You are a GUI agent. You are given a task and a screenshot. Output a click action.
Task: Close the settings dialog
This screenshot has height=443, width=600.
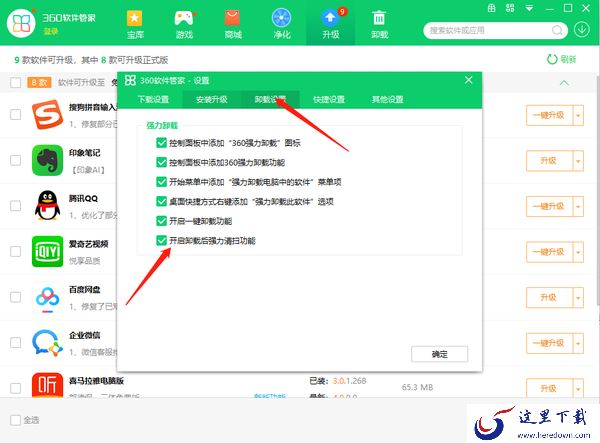pyautogui.click(x=468, y=80)
